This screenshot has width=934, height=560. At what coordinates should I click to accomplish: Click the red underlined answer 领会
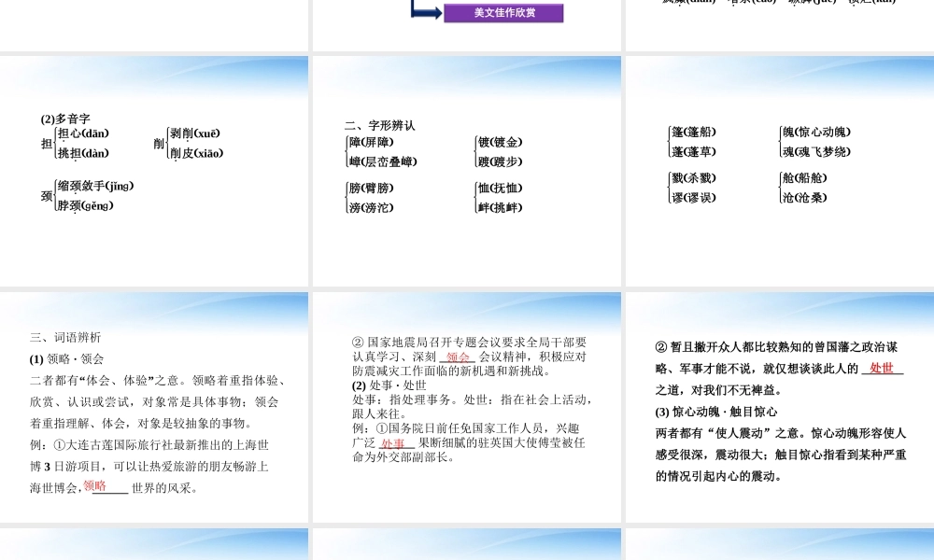click(458, 357)
